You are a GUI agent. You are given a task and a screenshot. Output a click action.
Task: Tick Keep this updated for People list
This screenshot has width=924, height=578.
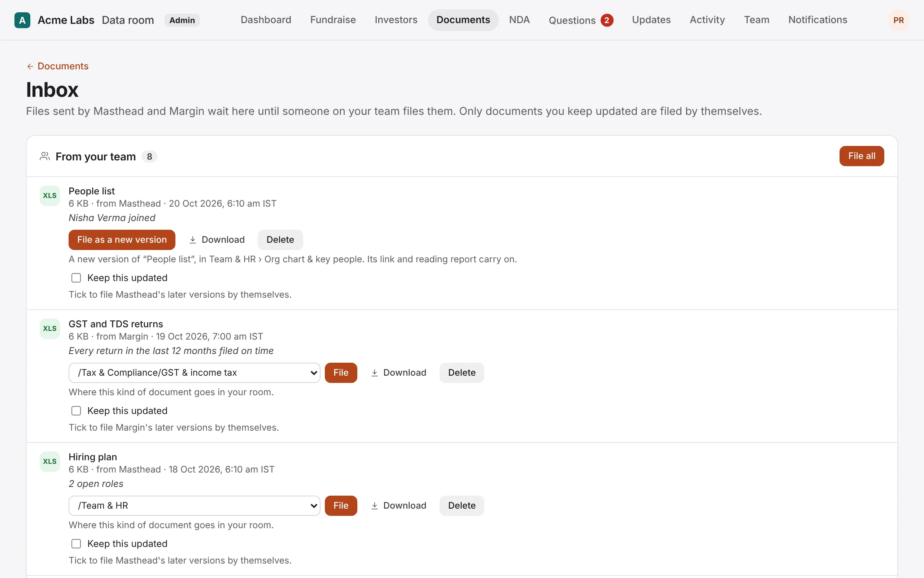tap(76, 278)
